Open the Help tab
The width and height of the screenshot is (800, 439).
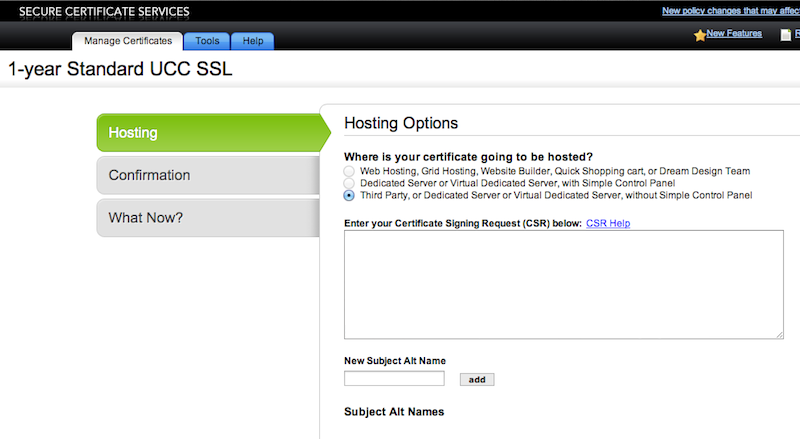253,41
